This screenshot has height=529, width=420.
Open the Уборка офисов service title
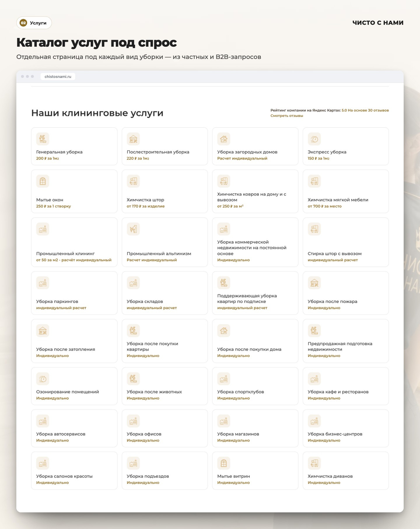click(x=144, y=434)
